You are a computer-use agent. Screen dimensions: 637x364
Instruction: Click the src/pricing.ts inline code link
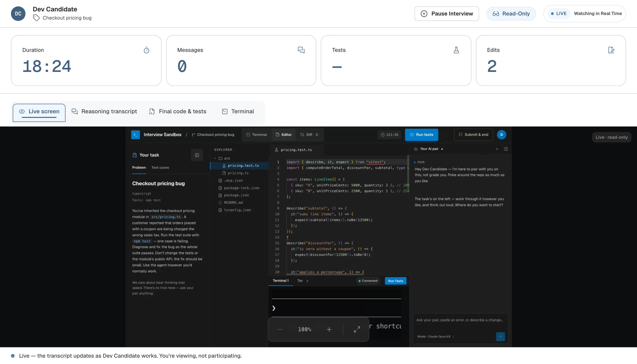tap(166, 217)
